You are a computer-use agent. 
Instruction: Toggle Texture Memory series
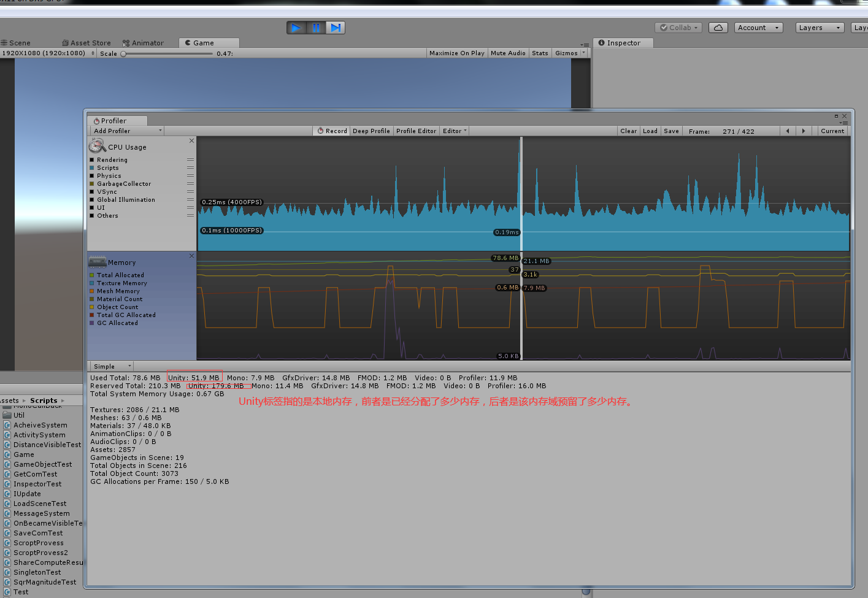point(92,283)
